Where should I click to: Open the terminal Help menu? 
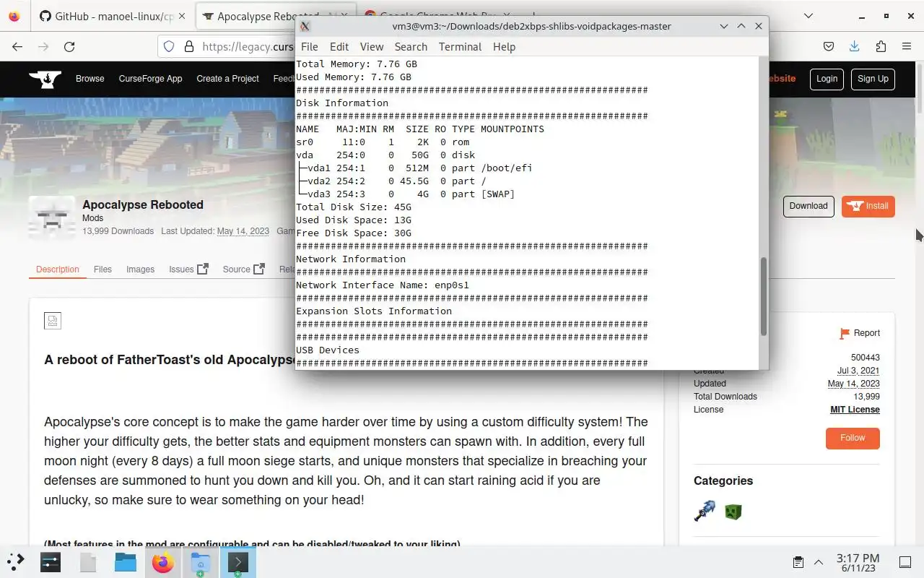(504, 46)
